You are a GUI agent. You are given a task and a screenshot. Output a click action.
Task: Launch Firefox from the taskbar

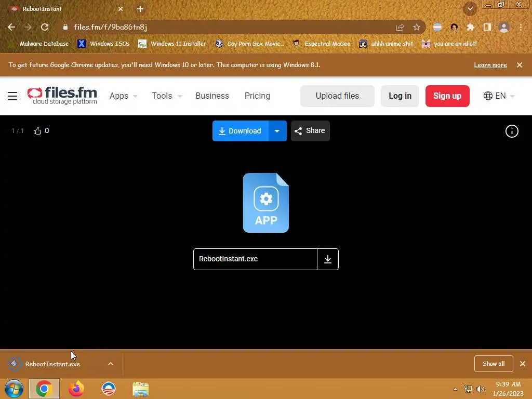click(76, 389)
